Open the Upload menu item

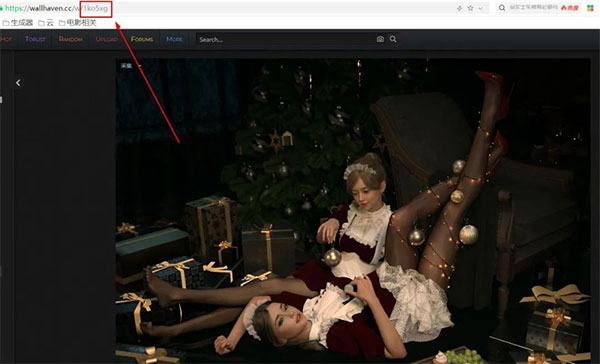pos(106,39)
